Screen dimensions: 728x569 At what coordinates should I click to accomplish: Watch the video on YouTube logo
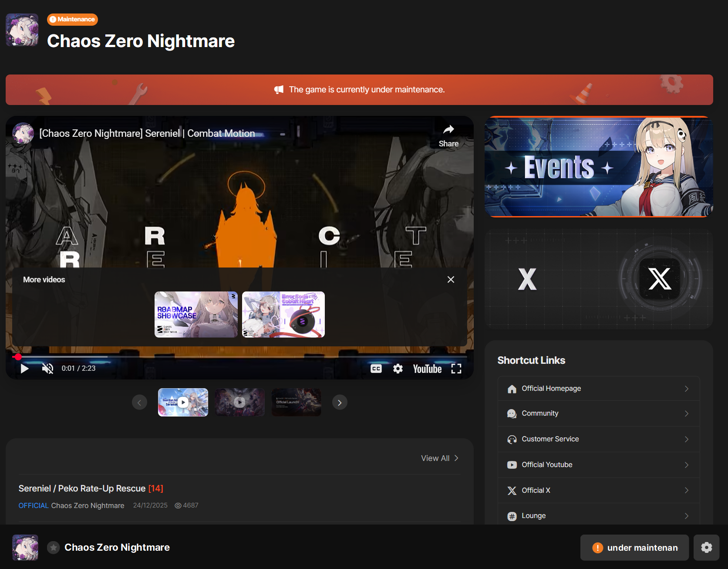[x=427, y=369]
